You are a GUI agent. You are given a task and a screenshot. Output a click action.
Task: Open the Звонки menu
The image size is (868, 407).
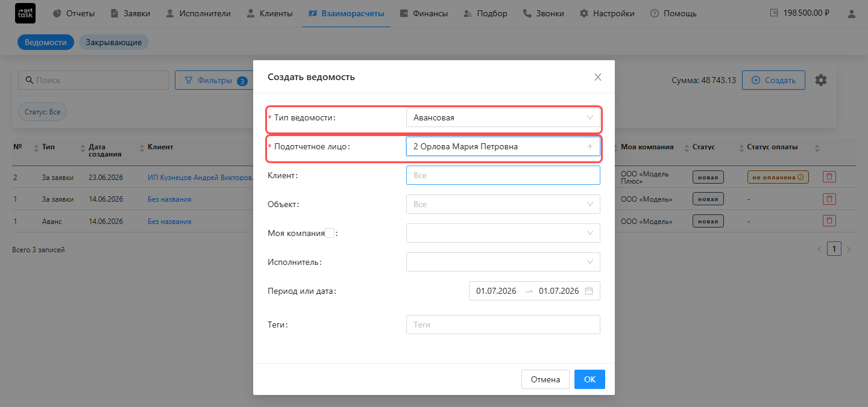[544, 13]
